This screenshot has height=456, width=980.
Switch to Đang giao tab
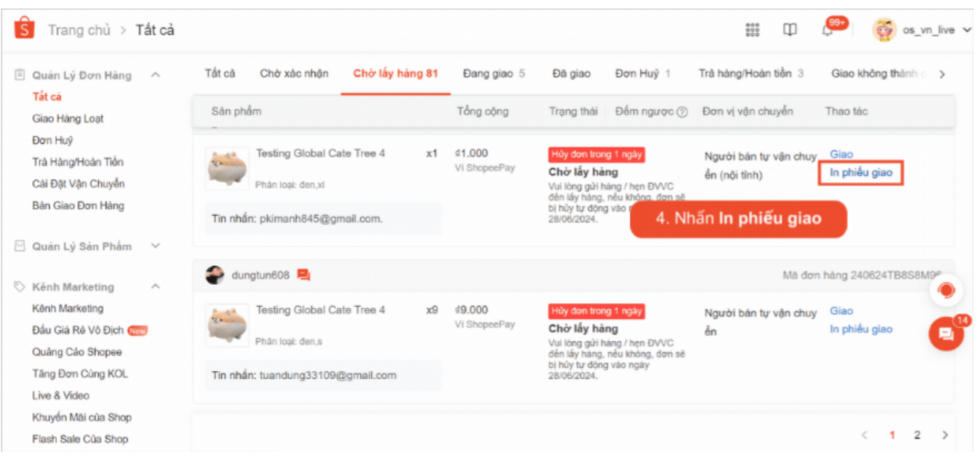(494, 74)
